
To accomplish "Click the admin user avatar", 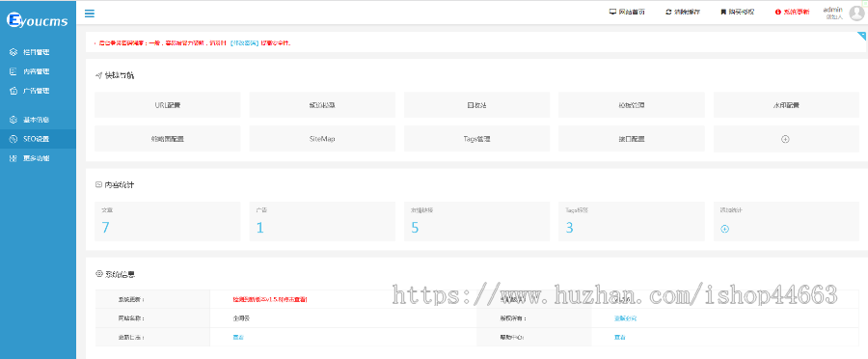I will pyautogui.click(x=856, y=14).
